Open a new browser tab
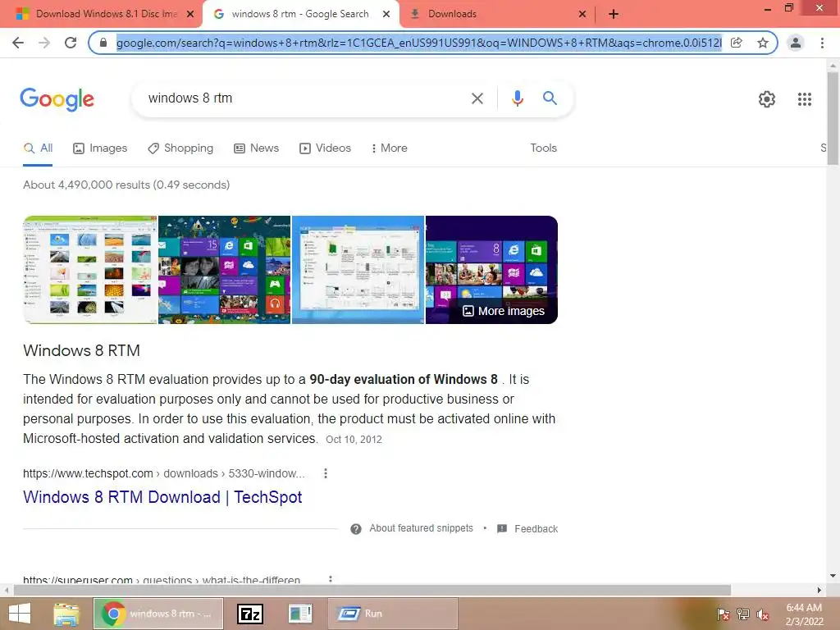 pos(614,15)
